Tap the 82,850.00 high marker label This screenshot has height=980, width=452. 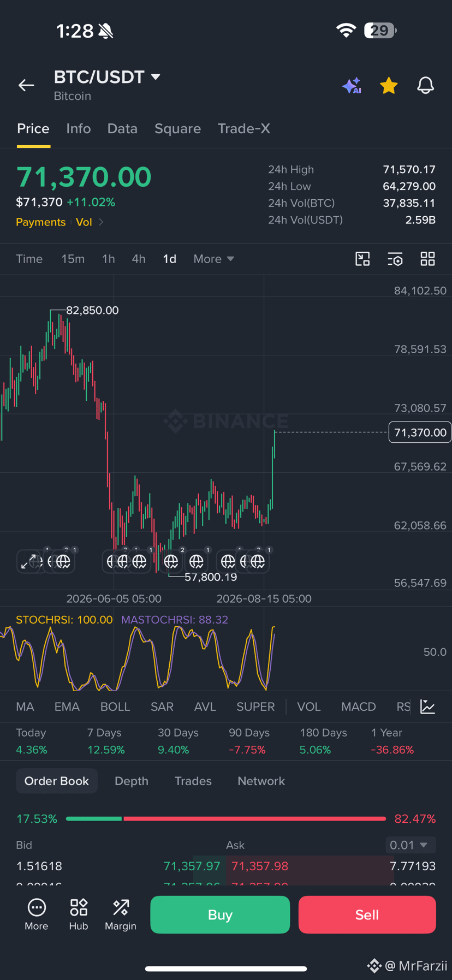(92, 310)
